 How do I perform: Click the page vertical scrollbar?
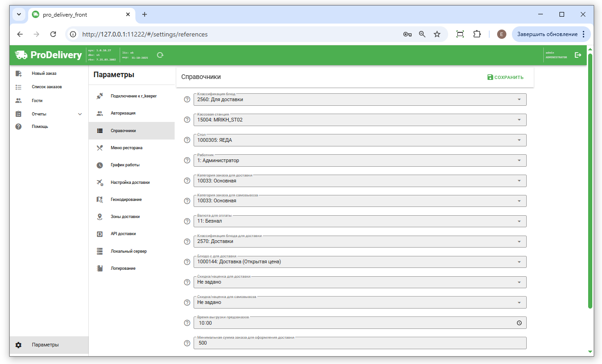coord(590,185)
